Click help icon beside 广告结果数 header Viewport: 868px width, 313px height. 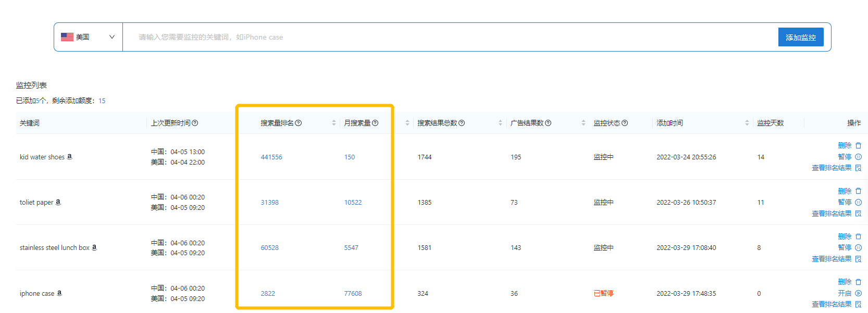click(548, 123)
